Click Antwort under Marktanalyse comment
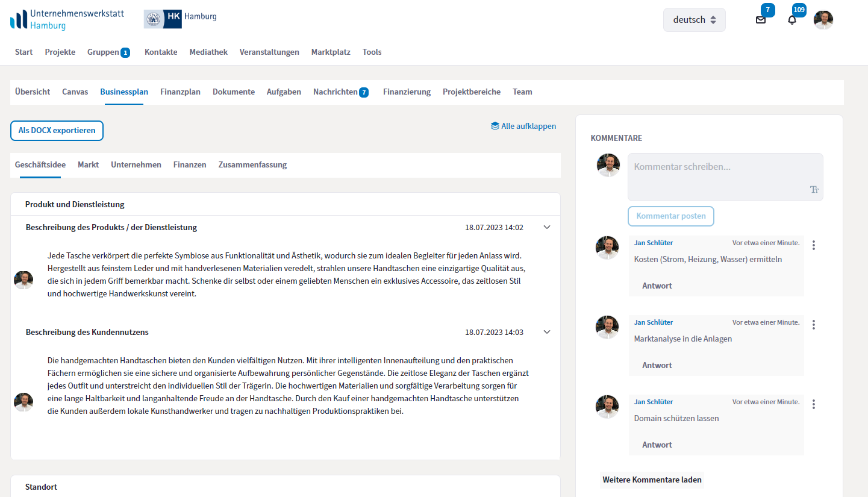 657,366
